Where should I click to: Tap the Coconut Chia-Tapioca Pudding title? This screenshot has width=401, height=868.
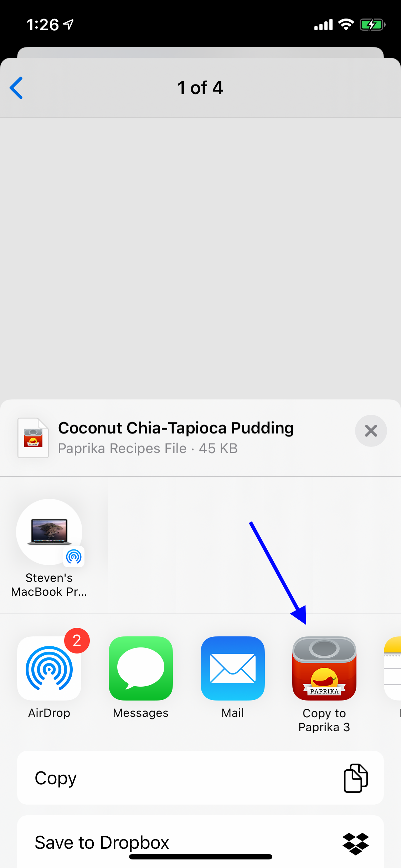(x=176, y=428)
